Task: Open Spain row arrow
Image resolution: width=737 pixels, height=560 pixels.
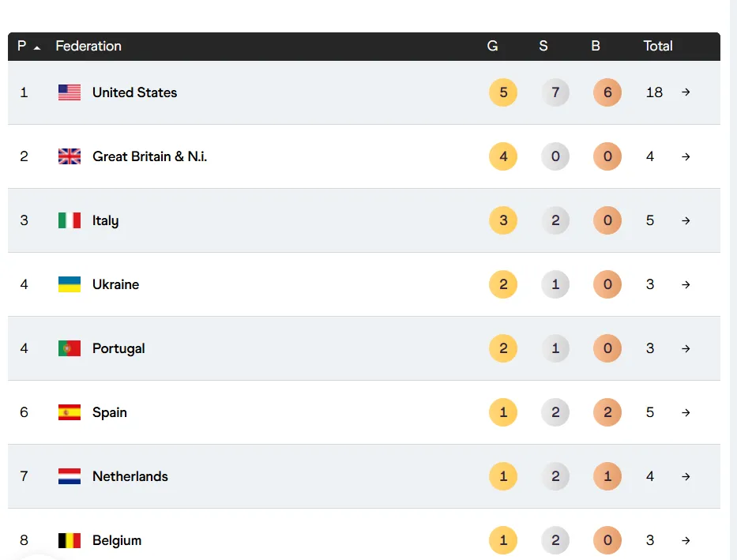Action: click(x=686, y=412)
